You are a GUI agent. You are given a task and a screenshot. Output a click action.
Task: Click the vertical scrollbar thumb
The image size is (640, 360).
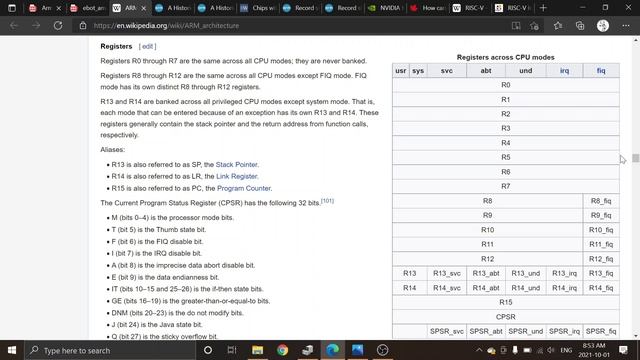click(636, 158)
